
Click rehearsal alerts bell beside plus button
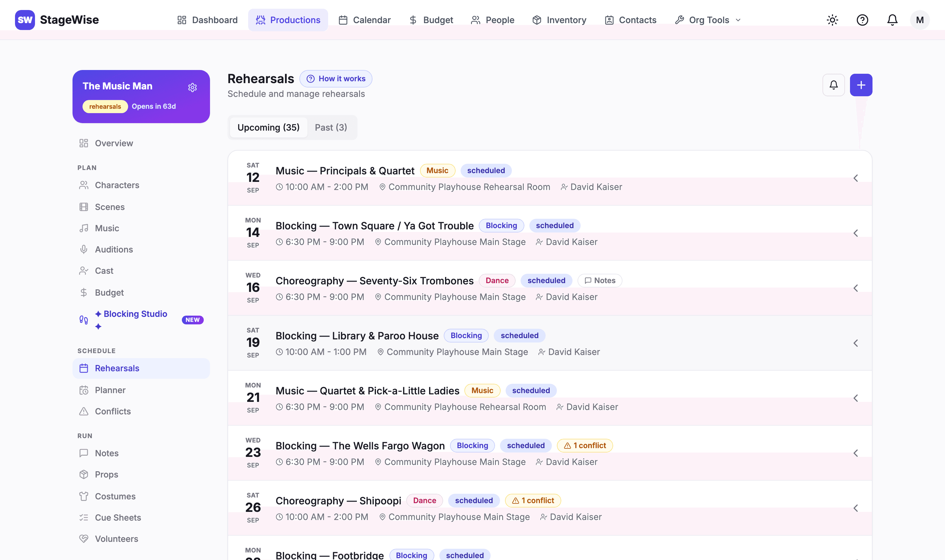click(833, 85)
